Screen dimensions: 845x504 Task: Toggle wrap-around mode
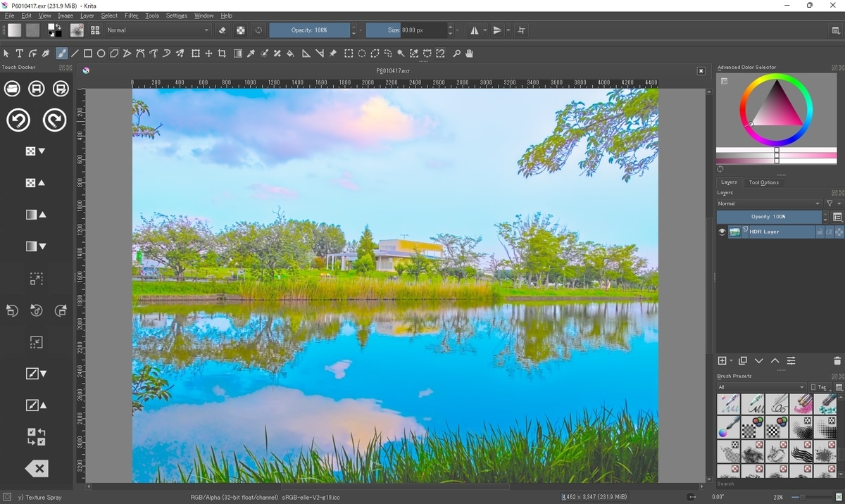(x=521, y=30)
